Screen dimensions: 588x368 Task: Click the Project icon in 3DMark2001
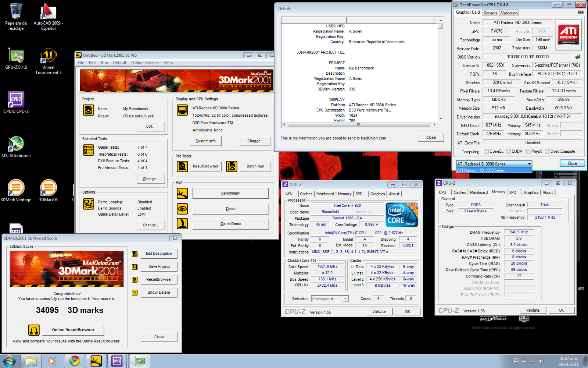[x=89, y=110]
